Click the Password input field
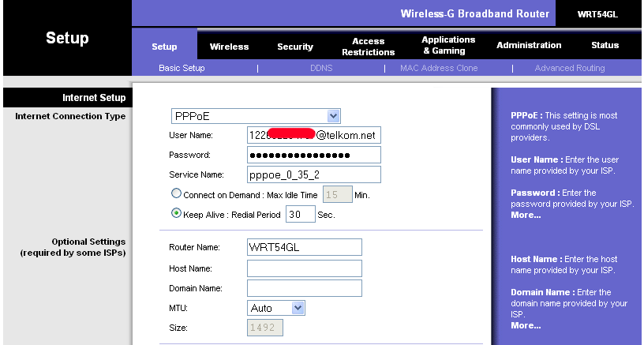Image resolution: width=644 pixels, height=345 pixels. tap(314, 155)
